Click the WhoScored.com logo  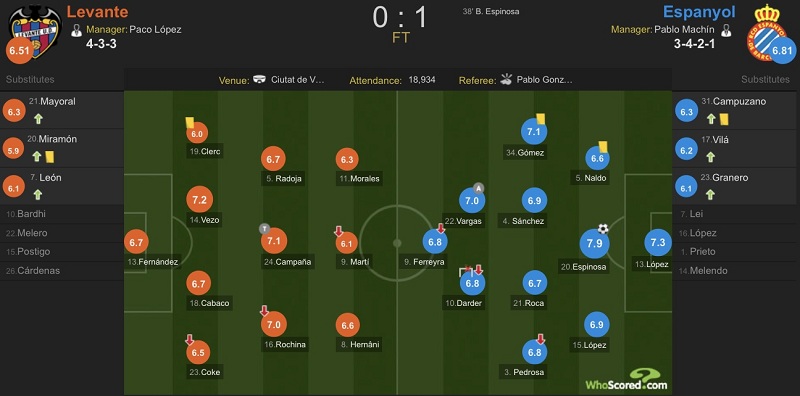tap(627, 379)
